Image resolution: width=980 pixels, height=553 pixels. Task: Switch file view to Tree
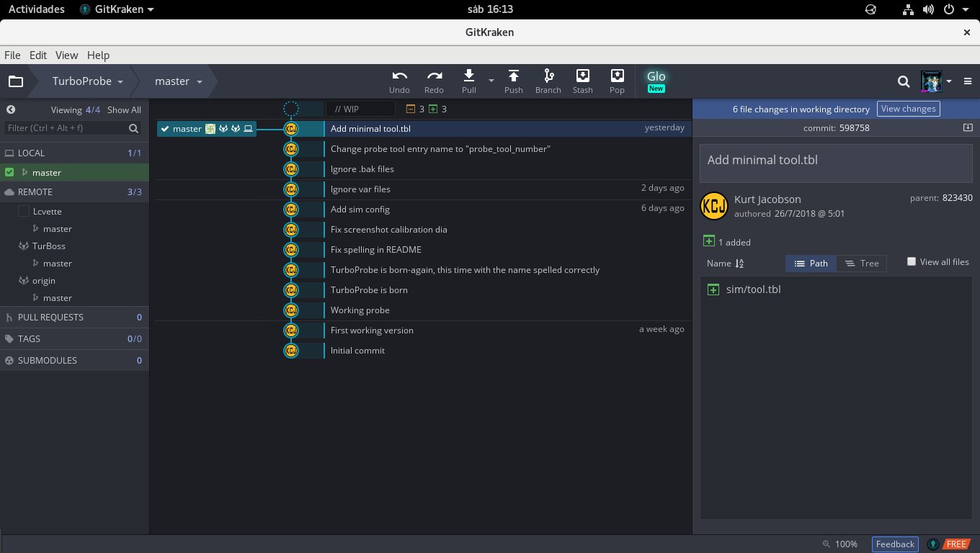[x=862, y=264]
